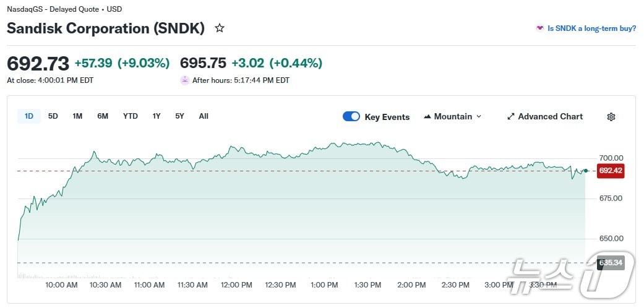Star Sandisk to add to watchlist
The height and width of the screenshot is (308, 644).
(219, 28)
